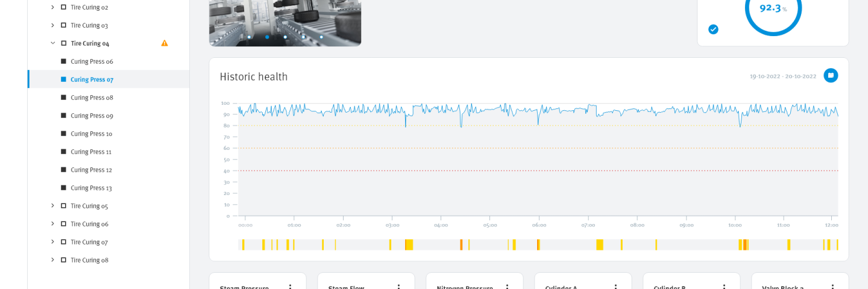
Task: Select Curing Press 08 in the tree
Action: point(92,98)
